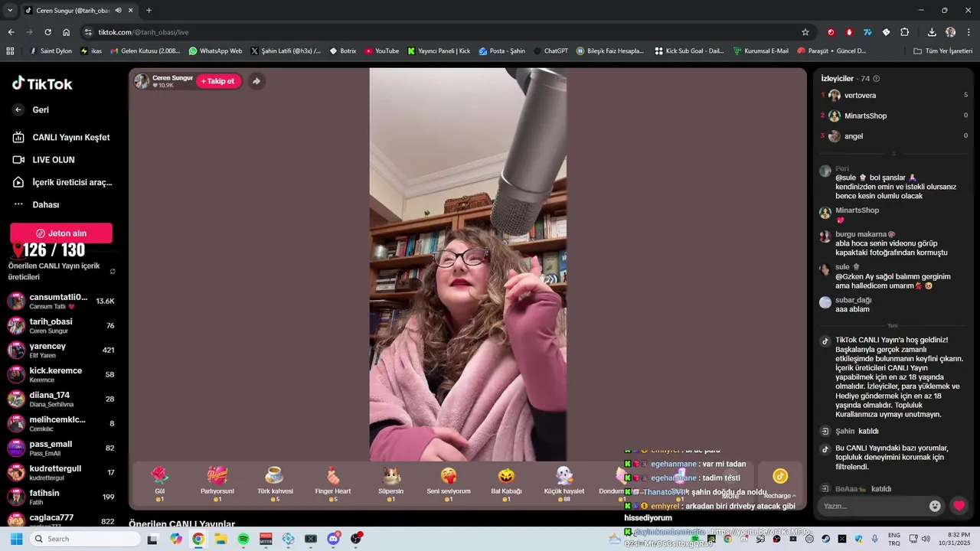Click Windows taskbar Search box
This screenshot has width=980, height=551.
click(84, 539)
